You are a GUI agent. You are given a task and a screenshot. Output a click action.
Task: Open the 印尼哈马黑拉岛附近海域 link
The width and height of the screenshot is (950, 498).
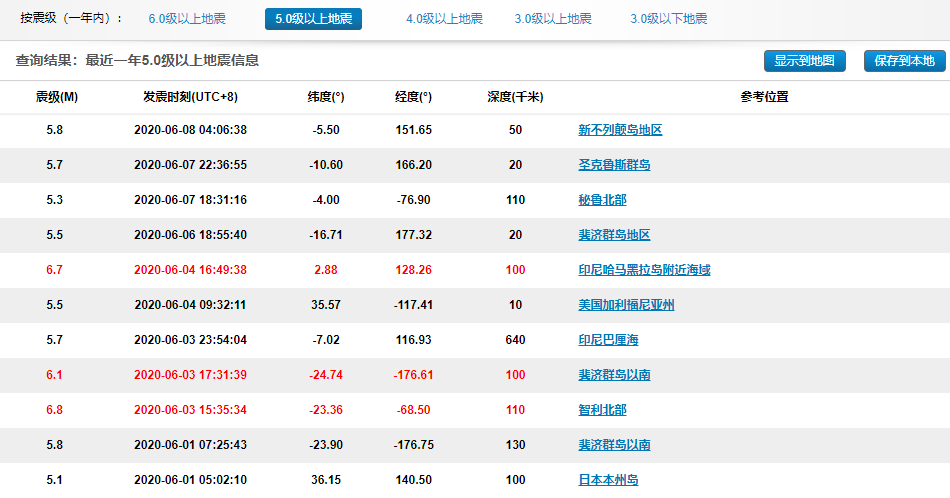645,270
